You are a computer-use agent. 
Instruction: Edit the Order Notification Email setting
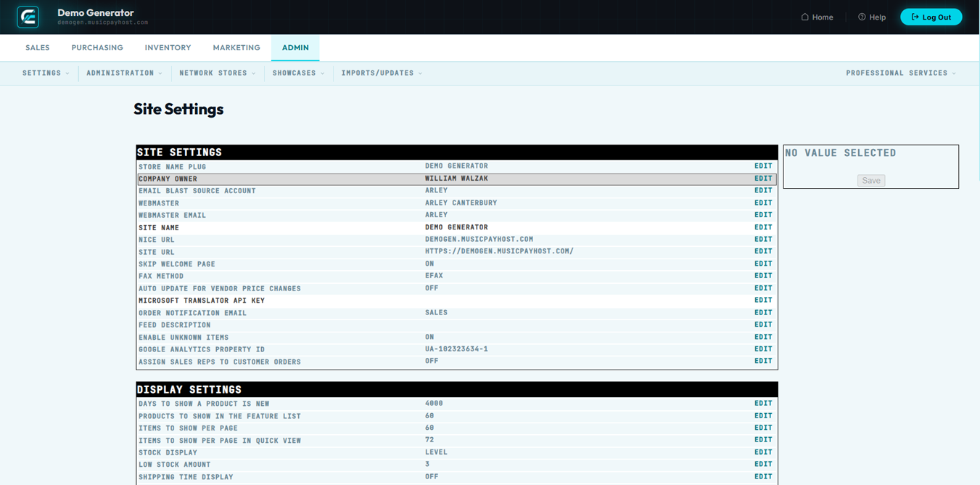point(763,312)
